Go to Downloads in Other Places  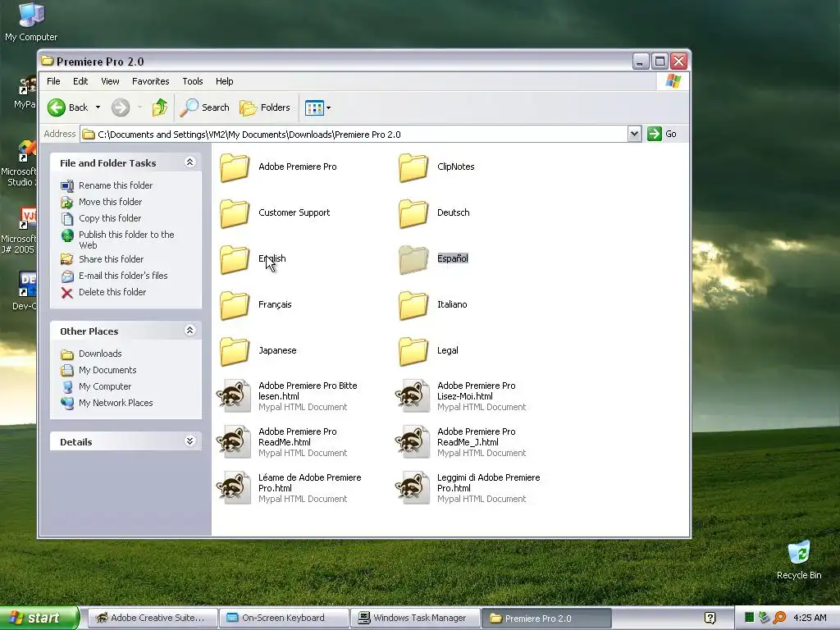click(x=91, y=354)
